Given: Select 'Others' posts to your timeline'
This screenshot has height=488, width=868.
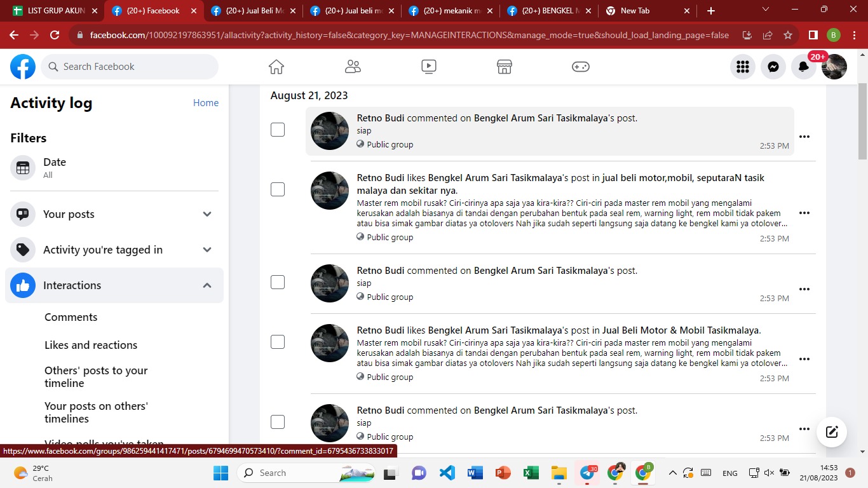Looking at the screenshot, I should [96, 377].
